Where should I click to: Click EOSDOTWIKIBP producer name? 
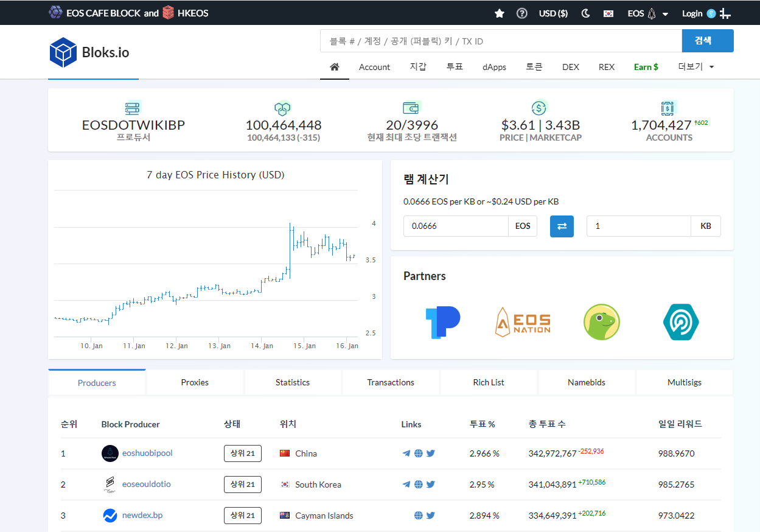pos(133,125)
